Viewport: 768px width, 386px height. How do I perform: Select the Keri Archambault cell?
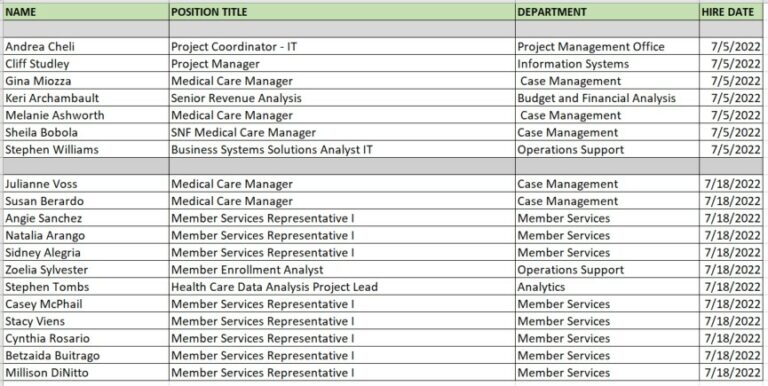86,98
